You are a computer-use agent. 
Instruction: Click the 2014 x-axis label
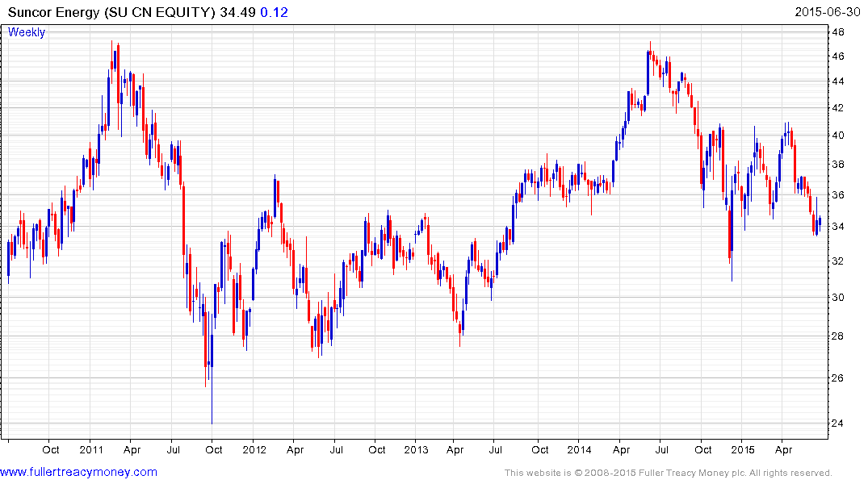pyautogui.click(x=579, y=449)
